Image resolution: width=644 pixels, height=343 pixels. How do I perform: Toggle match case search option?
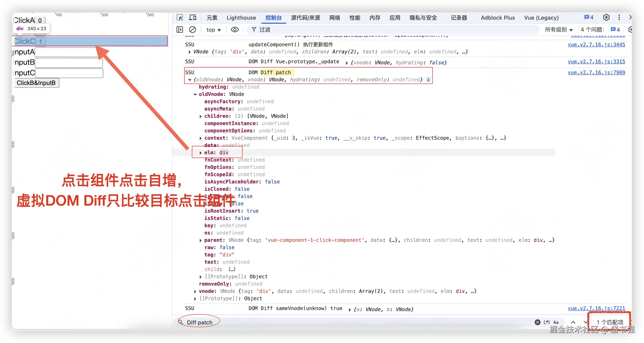point(556,322)
